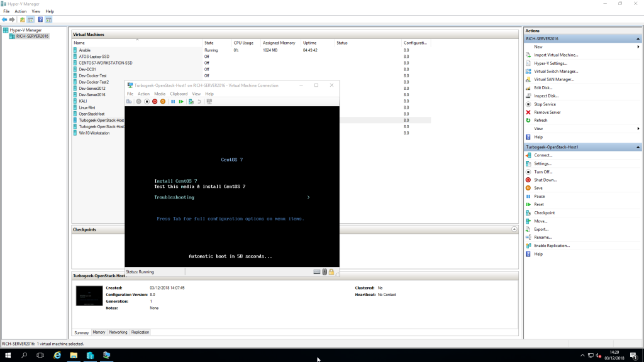Open Action menu in Hyper-V Manager
The width and height of the screenshot is (644, 362).
pos(21,11)
